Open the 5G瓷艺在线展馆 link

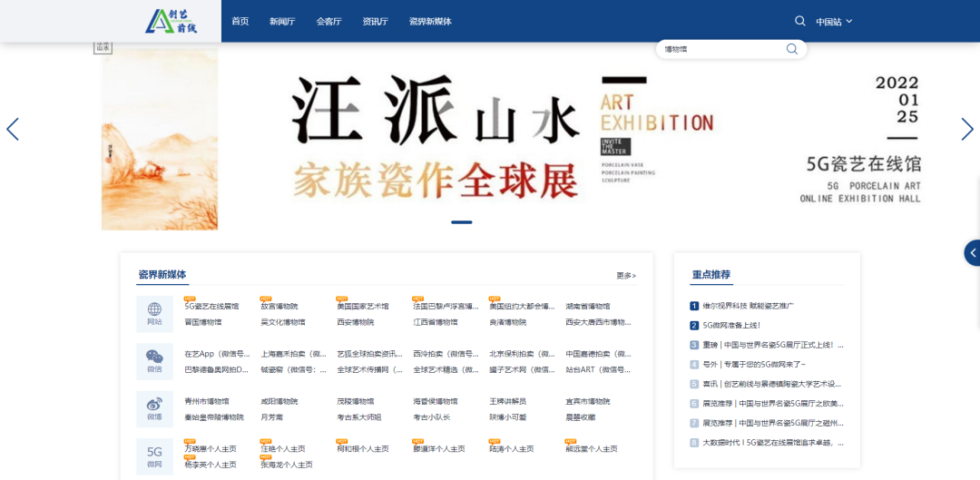211,307
